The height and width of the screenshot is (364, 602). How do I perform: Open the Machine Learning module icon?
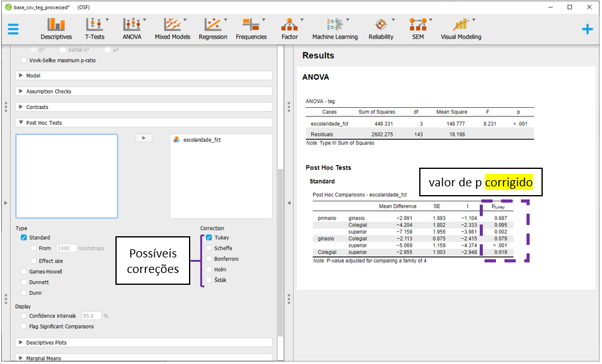pos(335,29)
